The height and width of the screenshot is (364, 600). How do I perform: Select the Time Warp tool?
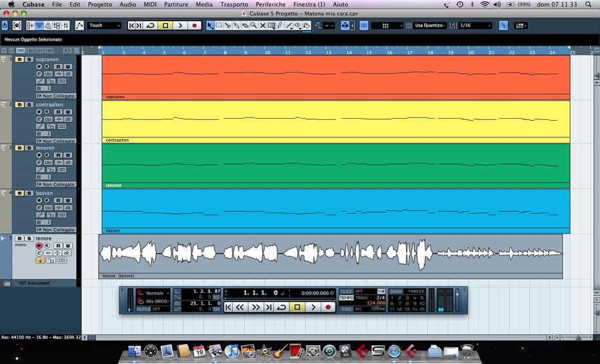(x=272, y=25)
